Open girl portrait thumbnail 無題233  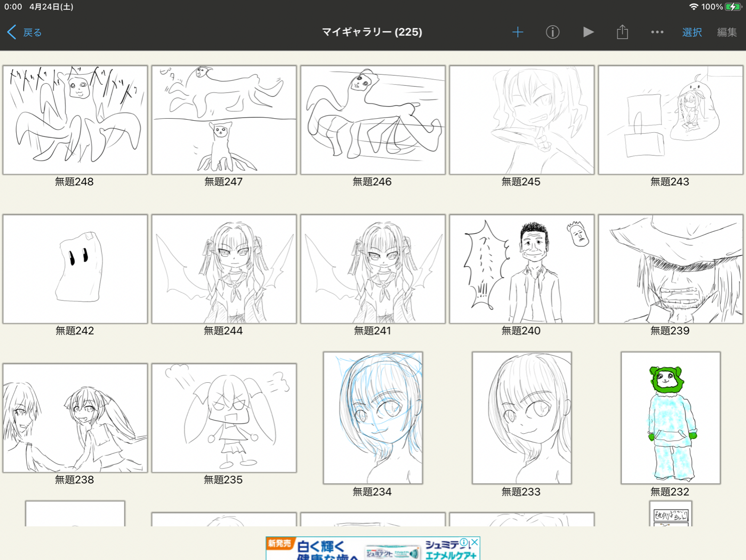522,418
